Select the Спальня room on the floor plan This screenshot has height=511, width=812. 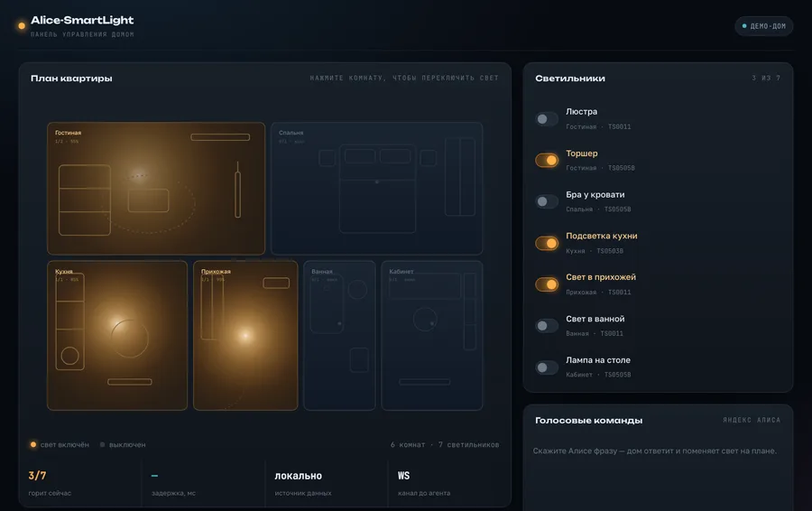(377, 188)
